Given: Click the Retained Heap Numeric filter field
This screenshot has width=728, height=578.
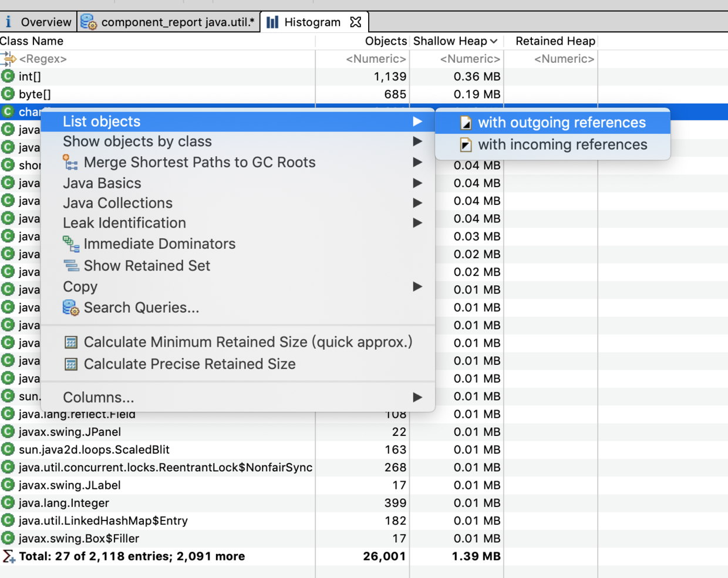Looking at the screenshot, I should point(551,59).
